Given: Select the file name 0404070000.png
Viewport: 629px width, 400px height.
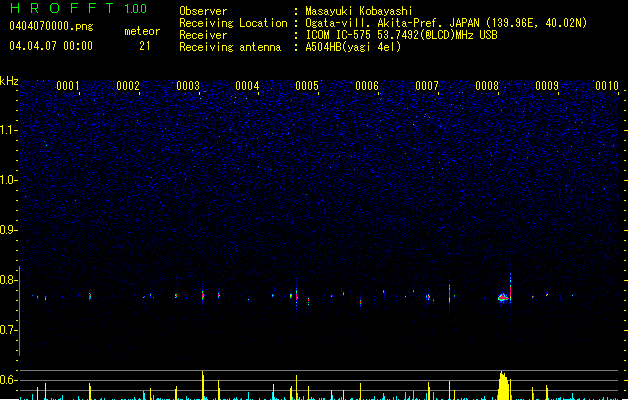Looking at the screenshot, I should pos(51,26).
